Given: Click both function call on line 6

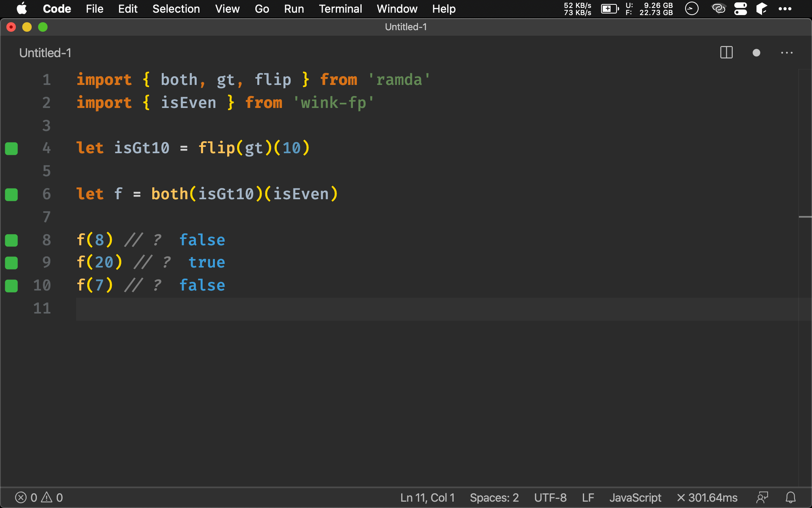Looking at the screenshot, I should click(x=170, y=194).
